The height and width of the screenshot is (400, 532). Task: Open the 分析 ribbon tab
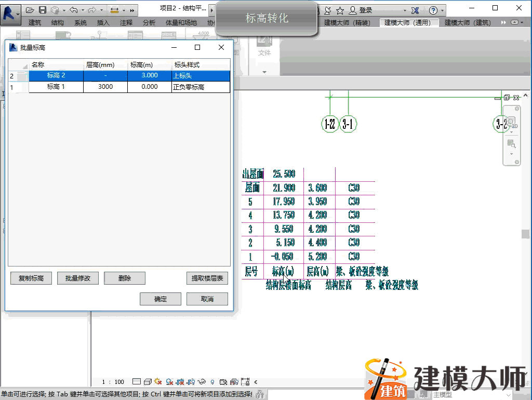tap(149, 23)
